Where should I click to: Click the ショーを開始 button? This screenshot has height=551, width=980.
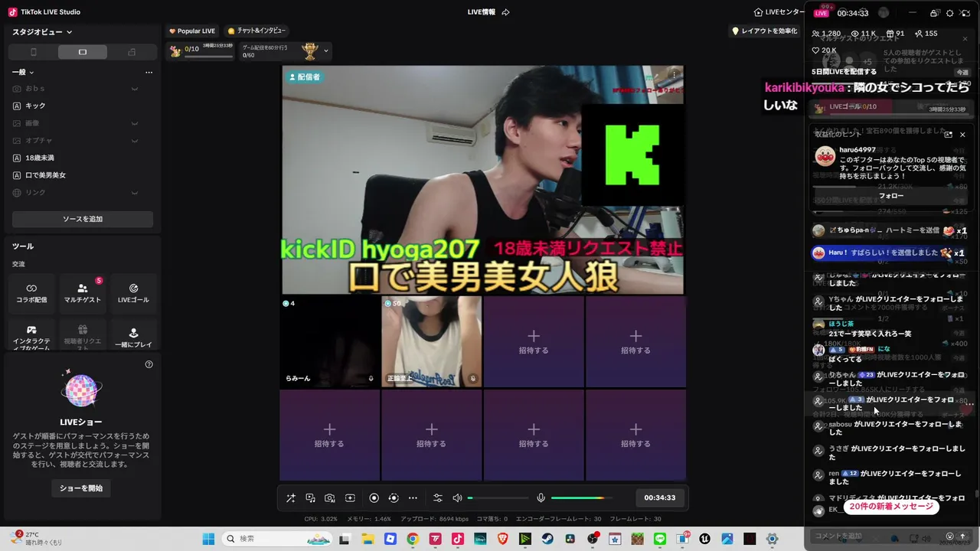81,487
